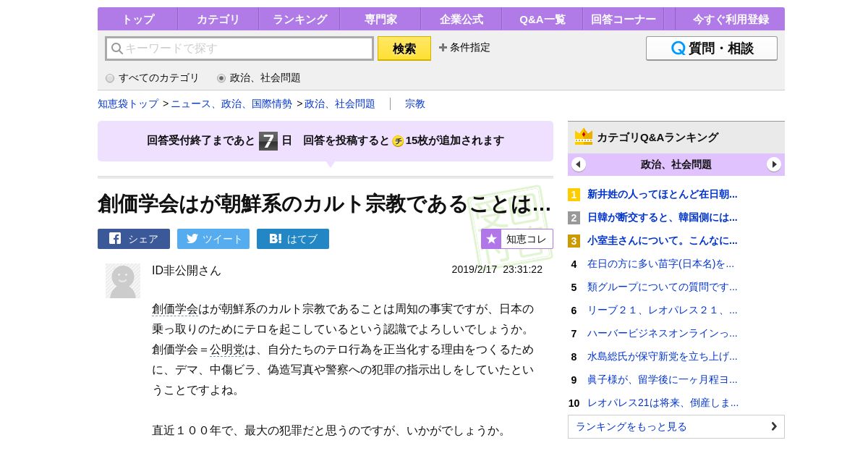Viewport: 868px width, 456px height.
Task: Open the トップ tab
Action: point(137,19)
